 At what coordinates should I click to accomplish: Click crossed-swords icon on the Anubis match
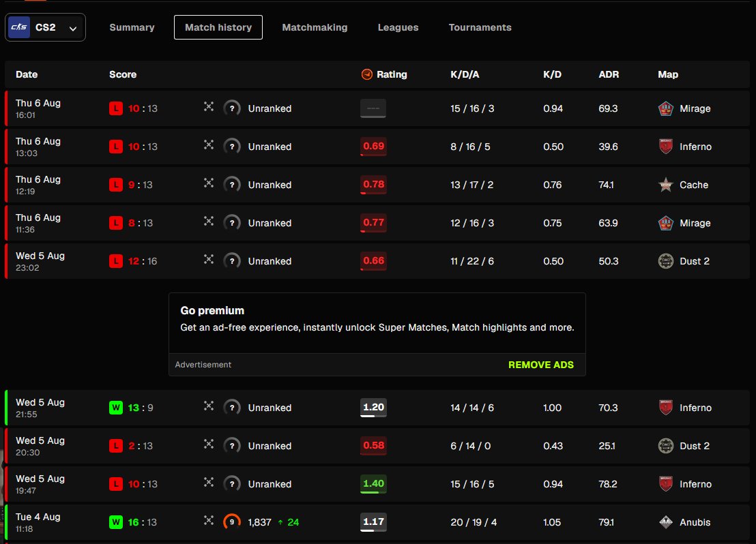coord(208,520)
